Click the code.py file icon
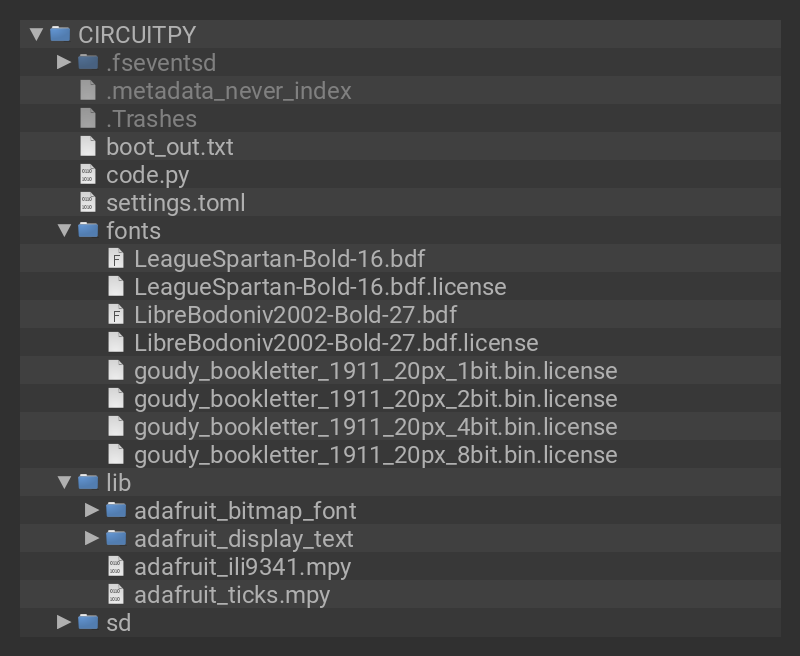Screen dimensions: 800x656 pyautogui.click(x=88, y=174)
